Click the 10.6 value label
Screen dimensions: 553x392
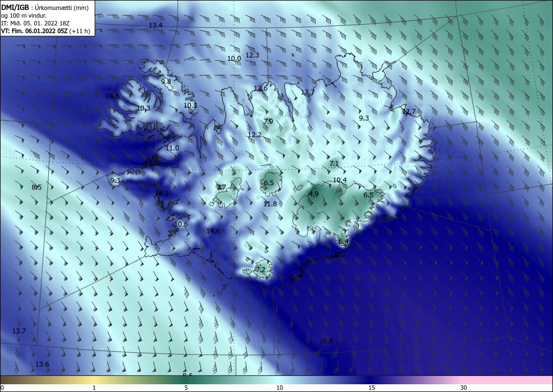click(181, 224)
